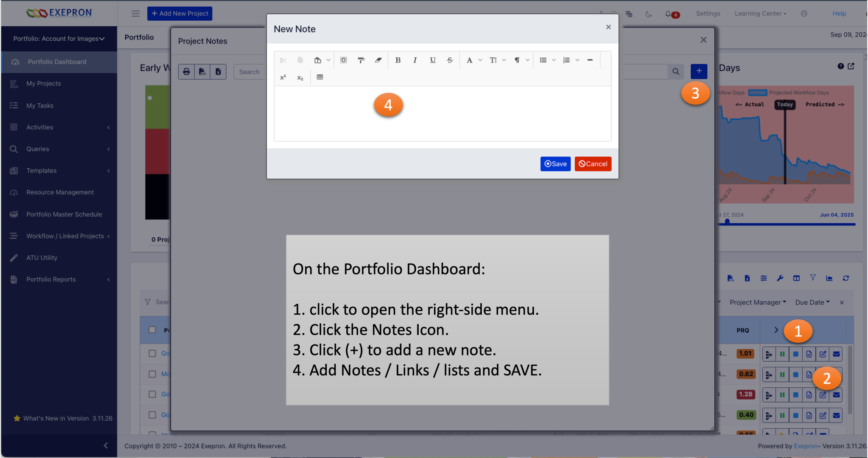
Task: Tick the header select-all checkbox in project table
Action: click(x=152, y=330)
